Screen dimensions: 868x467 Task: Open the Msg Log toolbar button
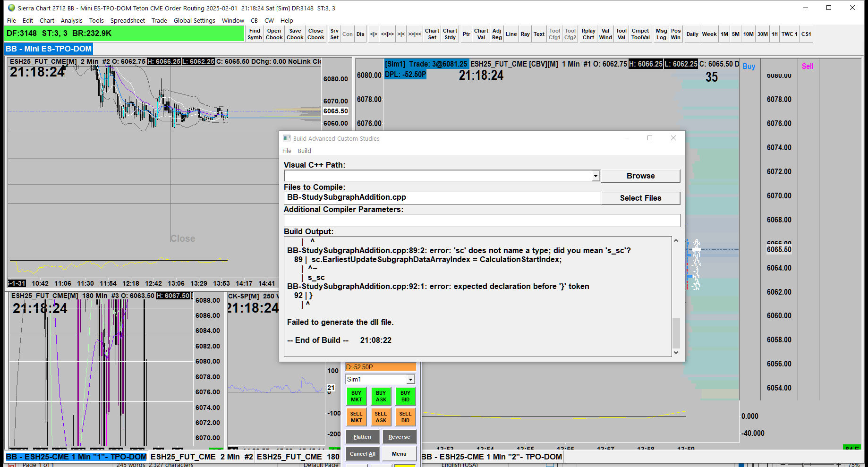point(661,34)
